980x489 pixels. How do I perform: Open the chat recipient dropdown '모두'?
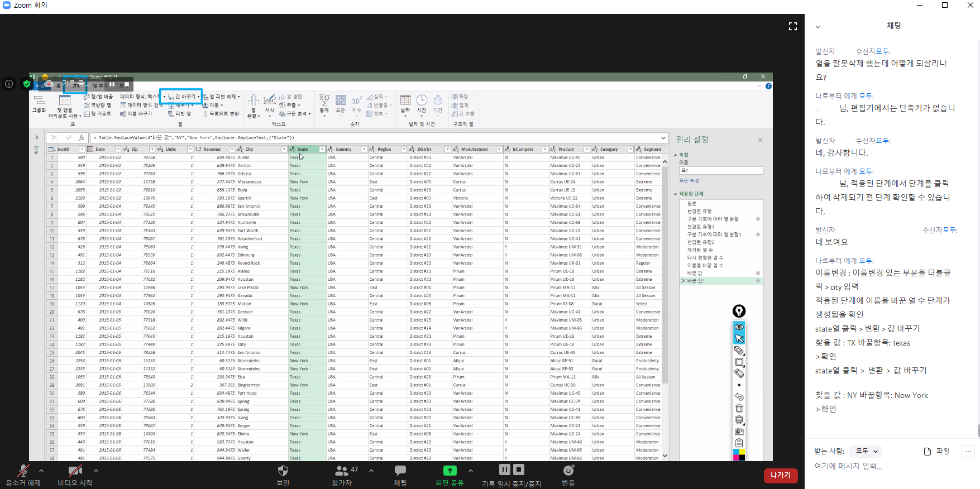pos(867,451)
